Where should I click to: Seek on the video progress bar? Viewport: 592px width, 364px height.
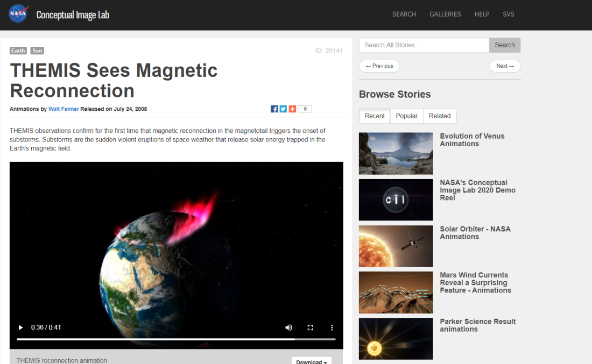(176, 339)
